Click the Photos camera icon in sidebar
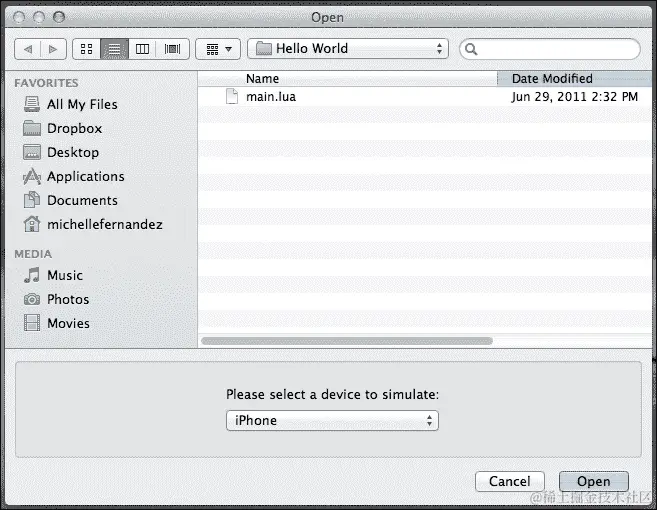Screen dimensions: 657x510 pos(32,299)
